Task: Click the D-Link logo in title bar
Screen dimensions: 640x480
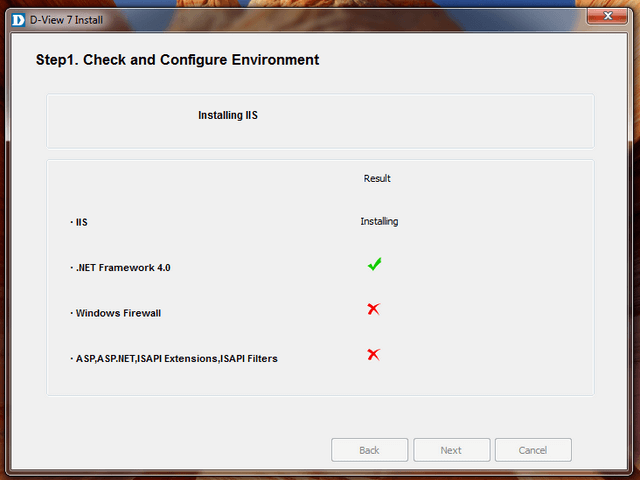Action: pos(17,17)
